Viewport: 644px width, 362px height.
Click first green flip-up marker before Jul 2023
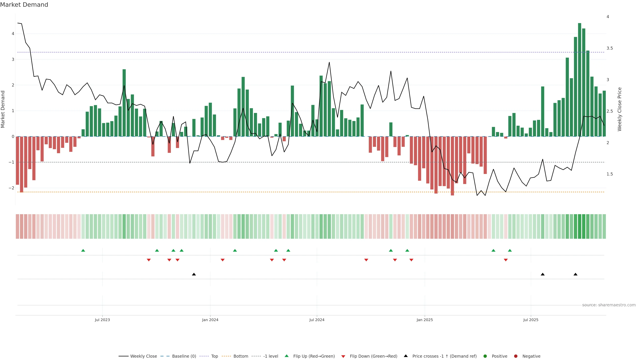[83, 251]
